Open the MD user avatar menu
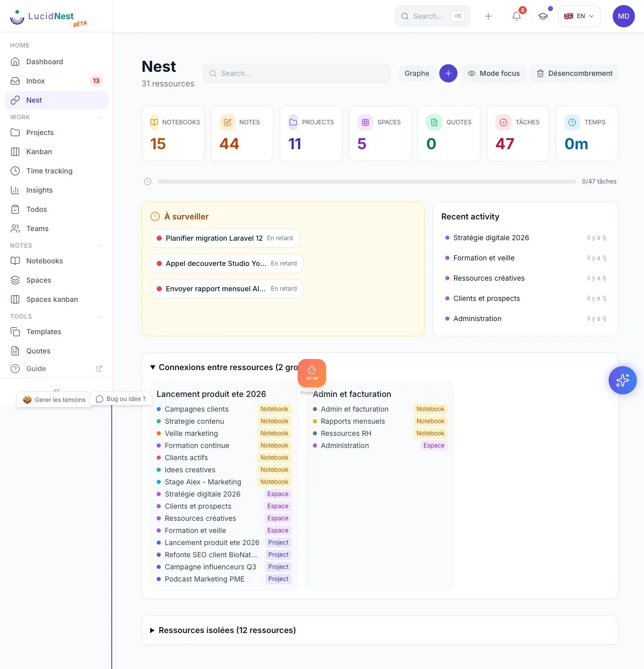Screen dimensions: 644x669 (624, 16)
